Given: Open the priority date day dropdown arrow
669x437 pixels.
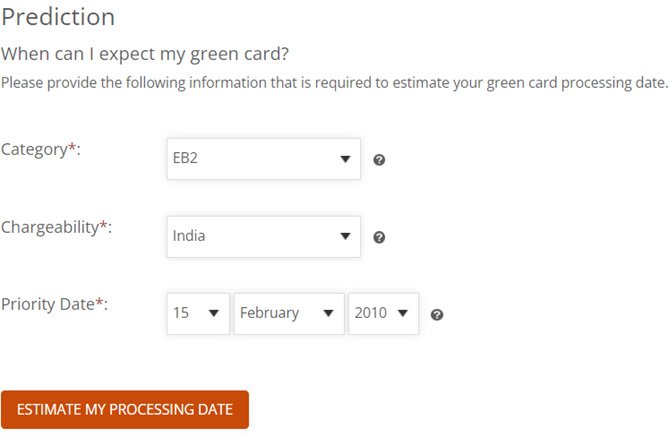Looking at the screenshot, I should point(213,314).
